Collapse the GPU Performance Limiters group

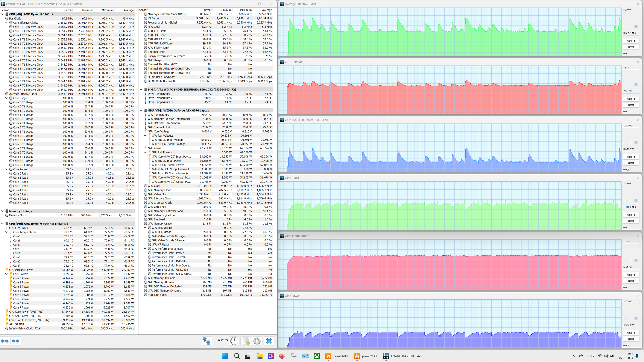tap(145, 249)
